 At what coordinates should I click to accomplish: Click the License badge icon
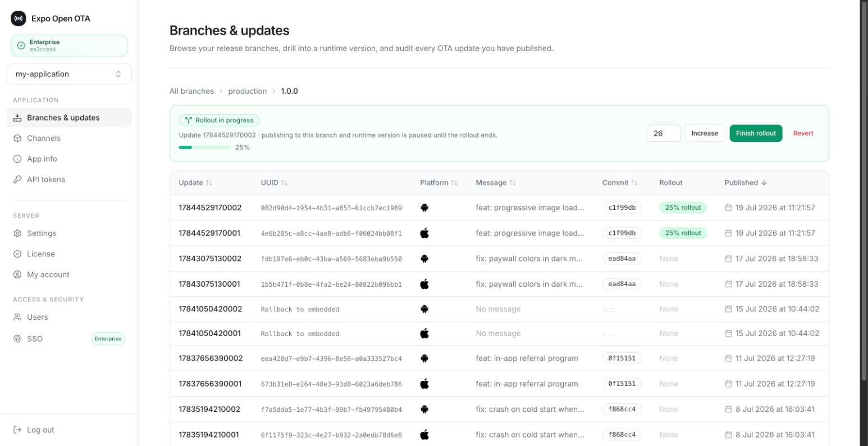(17, 254)
